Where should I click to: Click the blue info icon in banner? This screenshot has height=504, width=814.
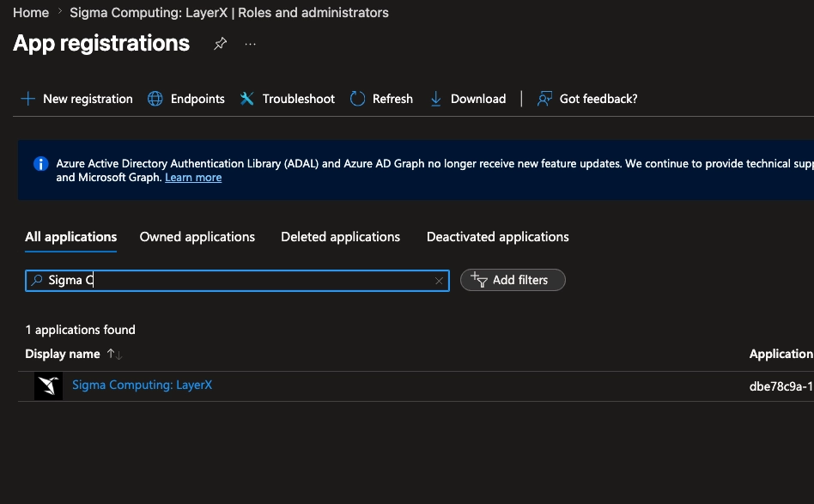click(41, 163)
